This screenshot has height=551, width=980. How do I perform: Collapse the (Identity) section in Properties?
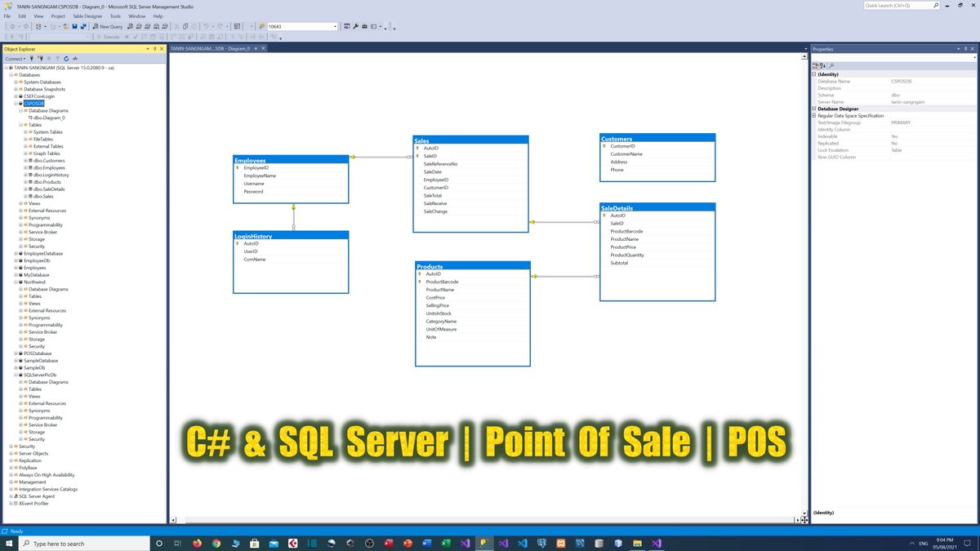pos(814,74)
